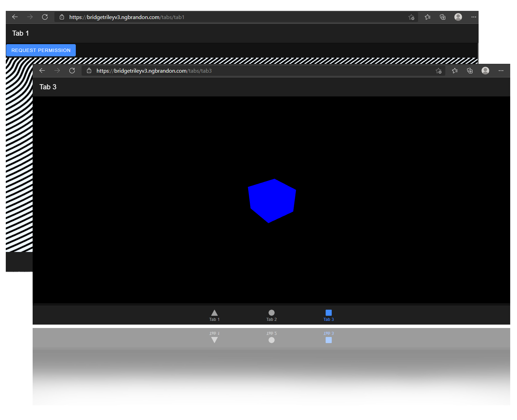Open profile avatar in Tab 3 window
Image resolution: width=517 pixels, height=420 pixels.
click(x=485, y=71)
